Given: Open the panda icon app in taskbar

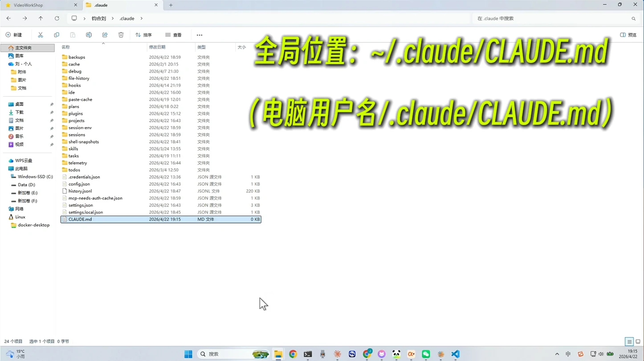Looking at the screenshot, I should (396, 354).
